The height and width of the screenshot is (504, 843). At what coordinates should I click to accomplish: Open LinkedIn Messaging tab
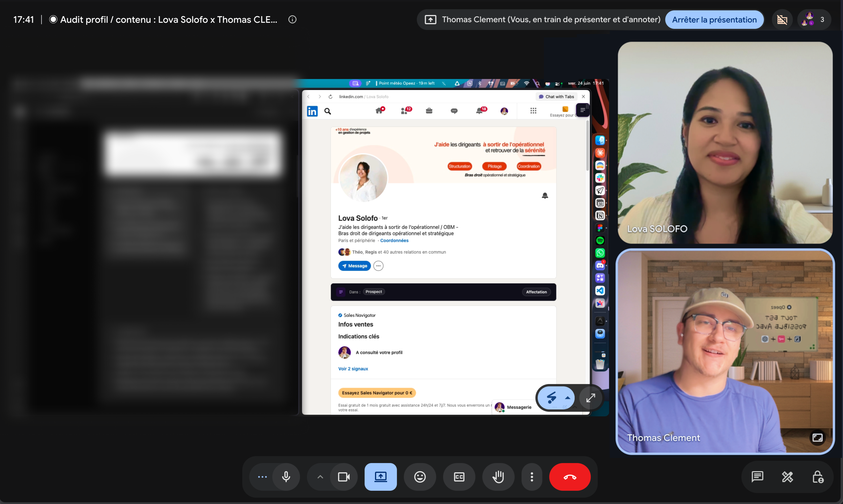pos(454,111)
